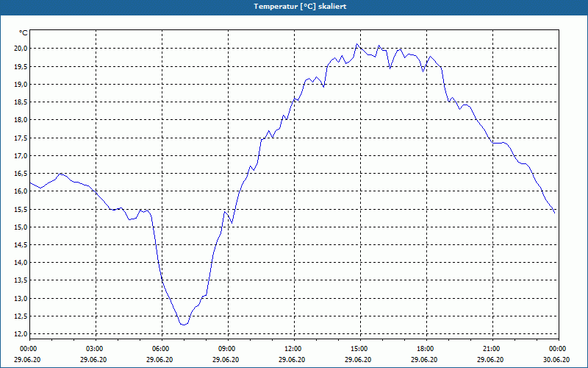Click the 06:00 time axis label

point(162,349)
